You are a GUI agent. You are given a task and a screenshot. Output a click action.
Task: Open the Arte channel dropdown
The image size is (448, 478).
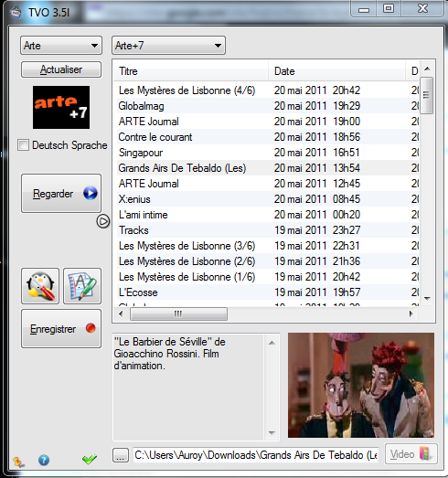click(x=61, y=46)
